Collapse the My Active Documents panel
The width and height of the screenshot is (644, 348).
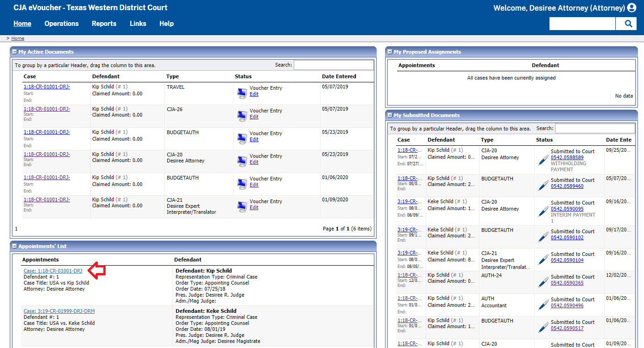(x=14, y=52)
